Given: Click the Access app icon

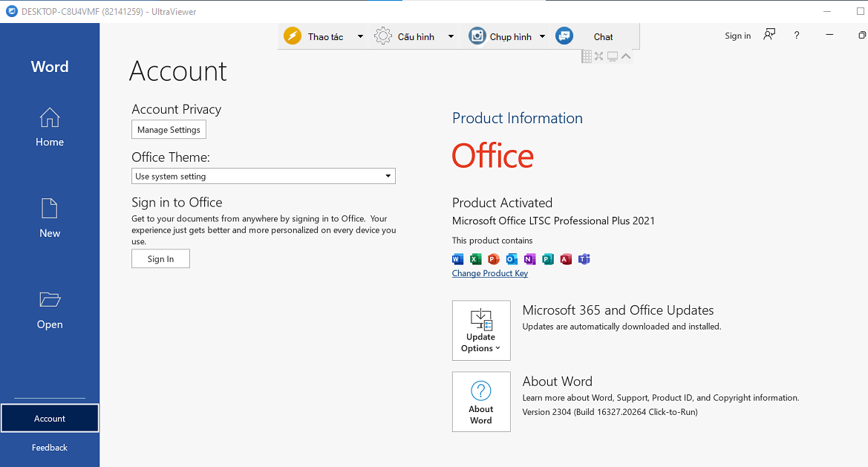Looking at the screenshot, I should (x=566, y=259).
